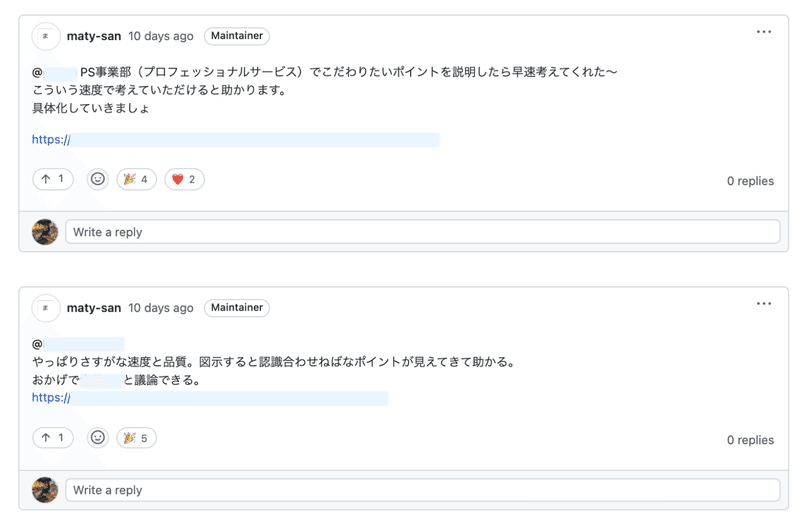Viewport: 800px width, 528px height.
Task: Click your profile avatar beside first reply box
Action: [x=45, y=232]
